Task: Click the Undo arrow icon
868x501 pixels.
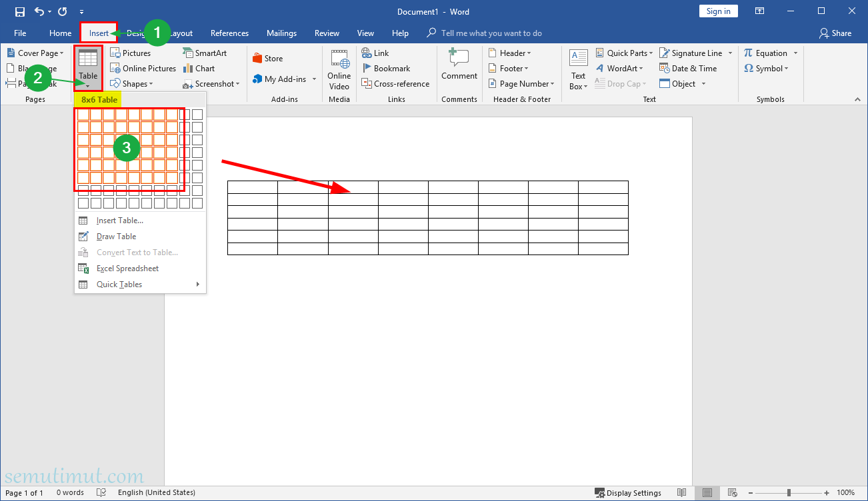Action: pos(39,11)
